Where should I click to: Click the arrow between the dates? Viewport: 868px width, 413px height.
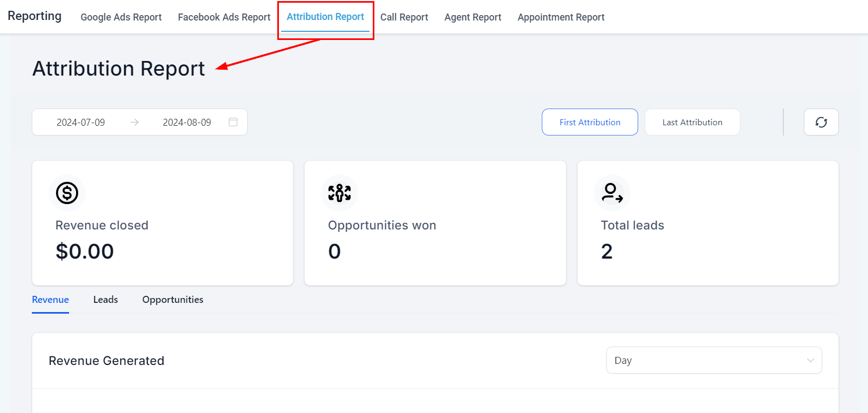[134, 123]
